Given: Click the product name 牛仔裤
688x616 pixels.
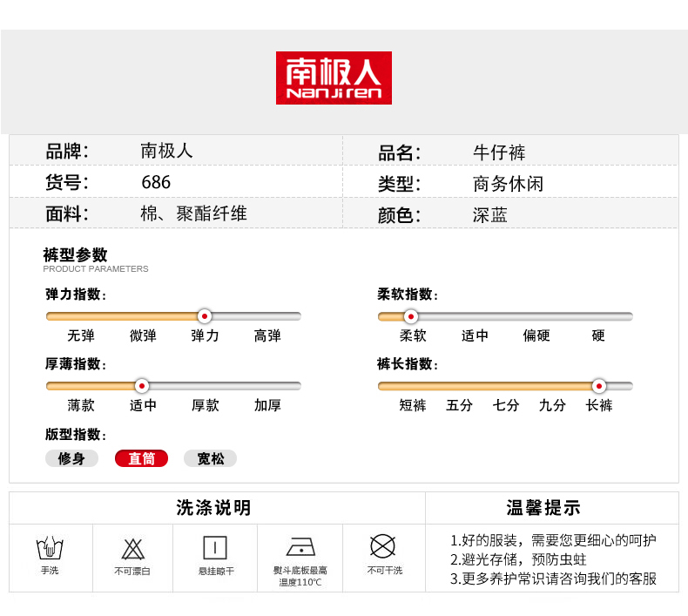Looking at the screenshot, I should (499, 152).
